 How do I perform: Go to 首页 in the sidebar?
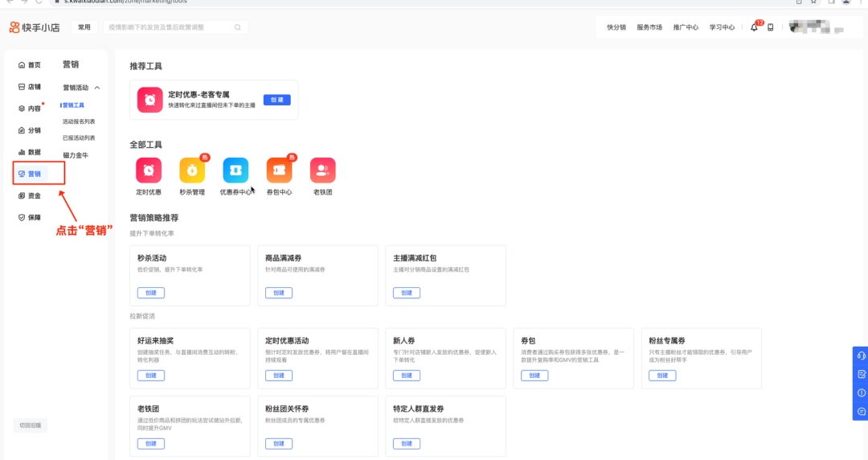pos(30,65)
